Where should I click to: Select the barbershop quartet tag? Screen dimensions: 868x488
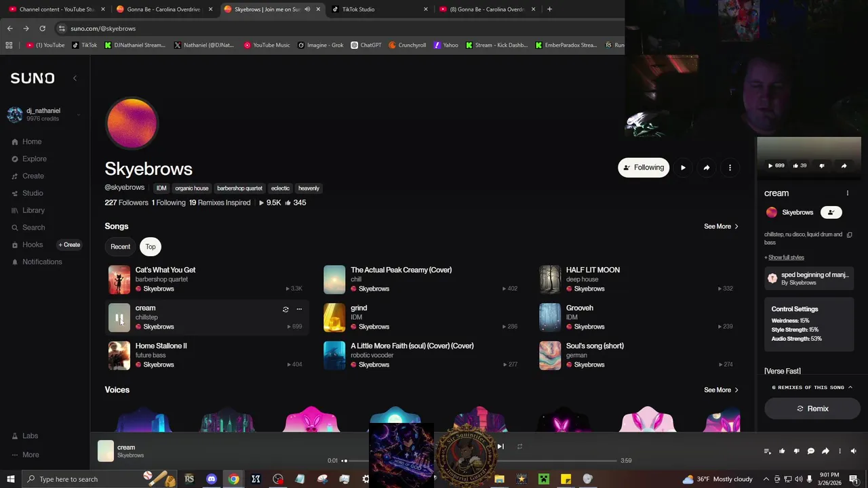(x=239, y=188)
